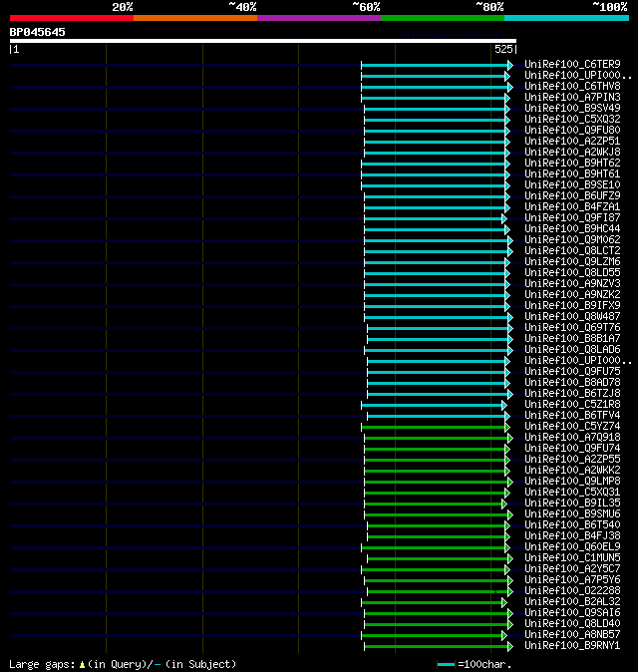Viewport: 638px width, 672px height.
Task: Click the UniRef100_A9NZV3 label
Action: coord(572,284)
